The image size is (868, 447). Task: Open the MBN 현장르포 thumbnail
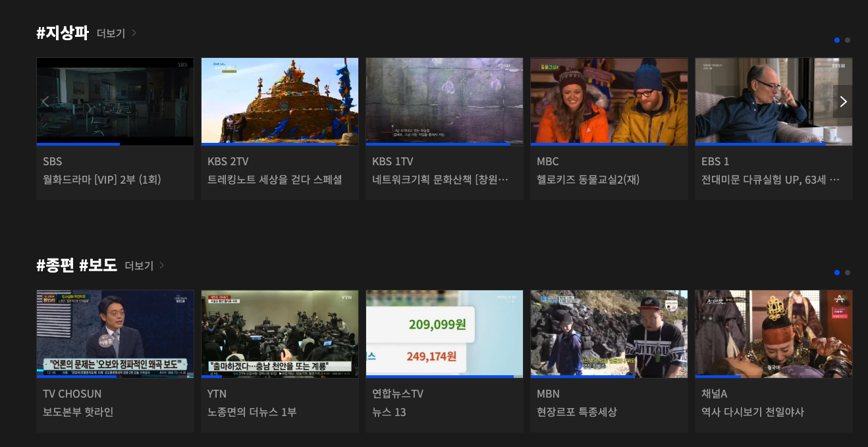609,334
